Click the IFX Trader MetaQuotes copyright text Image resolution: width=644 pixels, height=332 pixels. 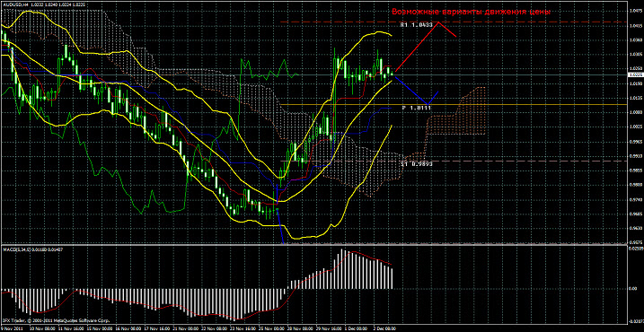click(56, 320)
